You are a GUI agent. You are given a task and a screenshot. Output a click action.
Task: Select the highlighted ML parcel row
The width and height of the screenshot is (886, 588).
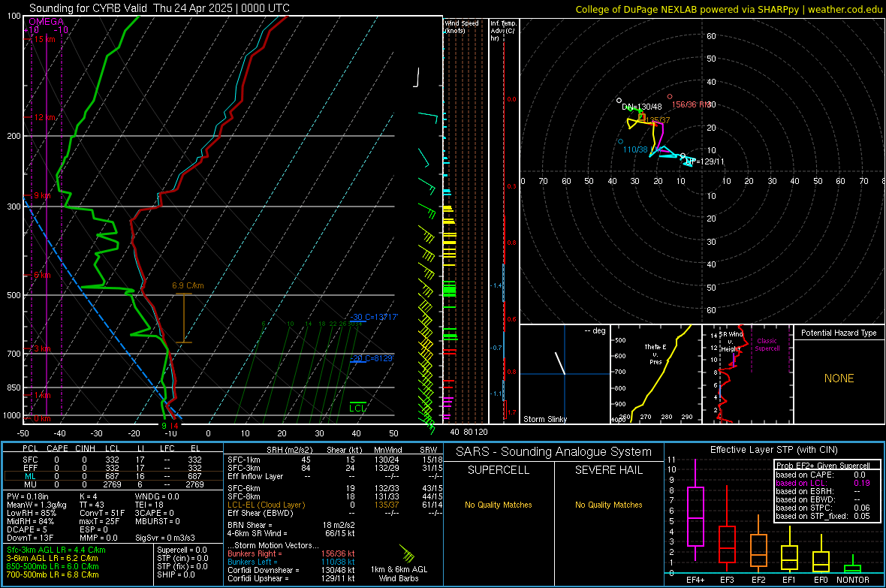(x=113, y=476)
